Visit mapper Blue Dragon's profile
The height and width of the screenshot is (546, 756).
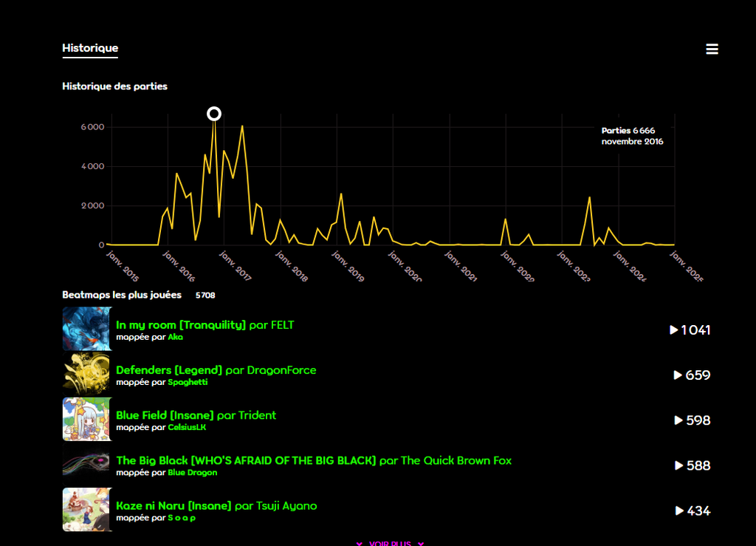192,472
